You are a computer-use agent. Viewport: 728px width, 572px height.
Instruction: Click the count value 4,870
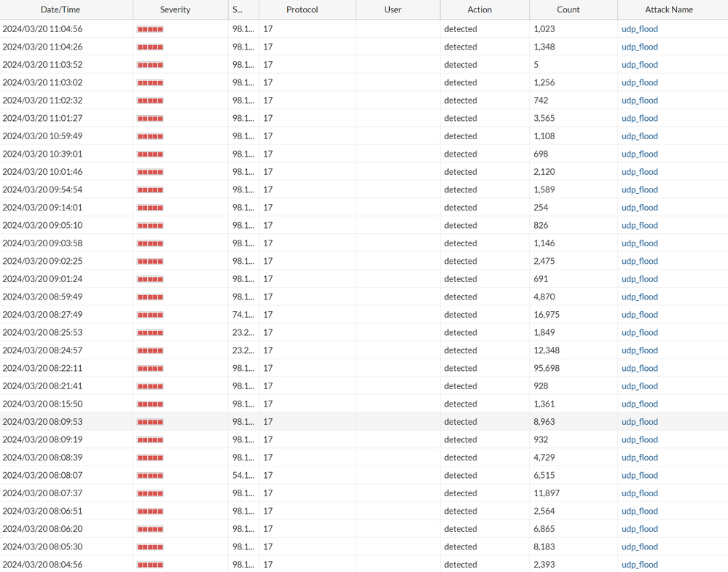point(544,297)
